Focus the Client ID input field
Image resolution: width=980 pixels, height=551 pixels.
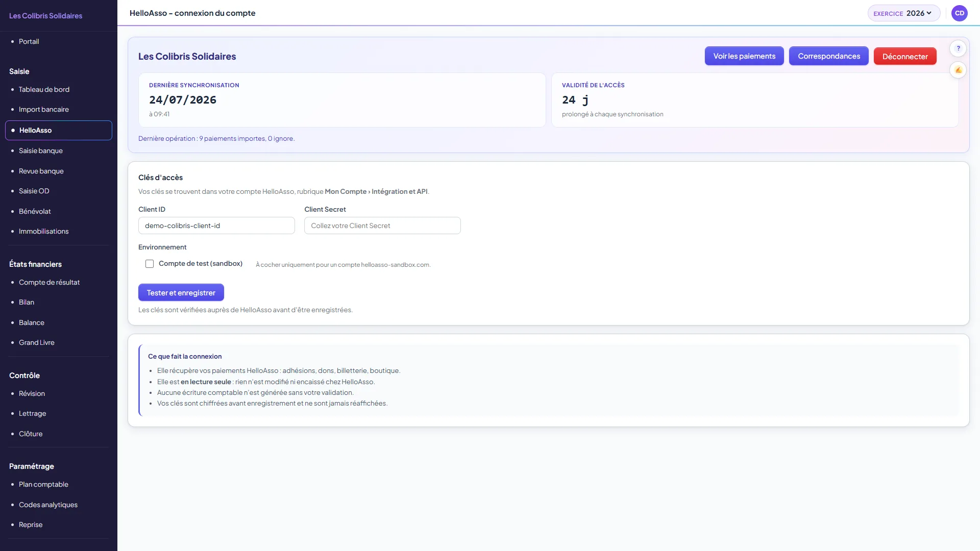[x=216, y=226]
